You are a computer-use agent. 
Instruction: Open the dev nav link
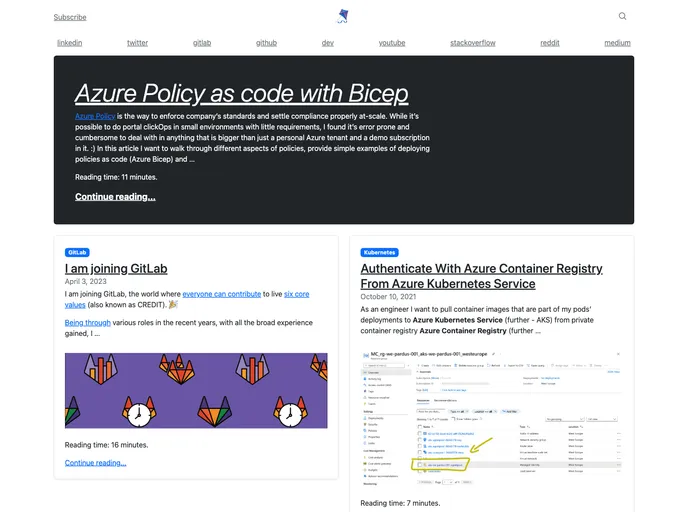[x=328, y=43]
